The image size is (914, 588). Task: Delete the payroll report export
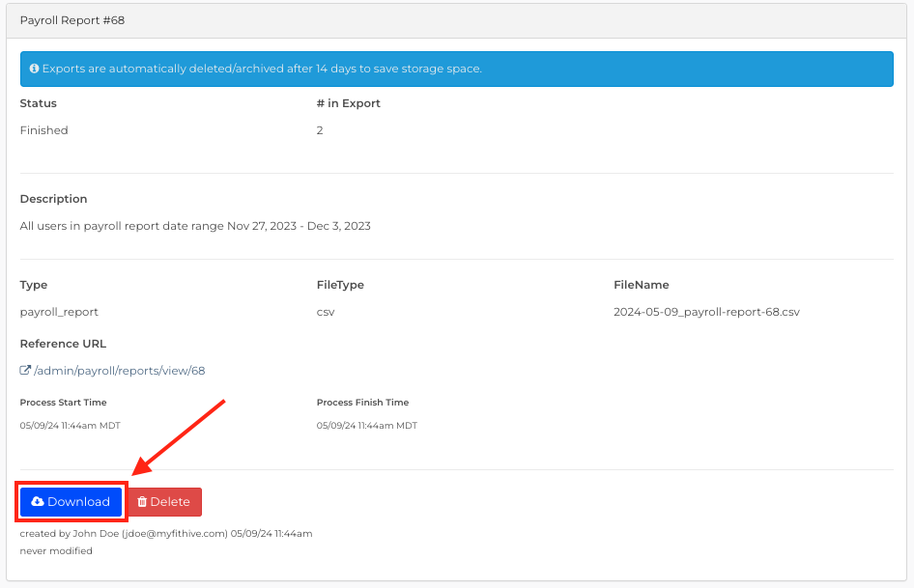(x=164, y=502)
